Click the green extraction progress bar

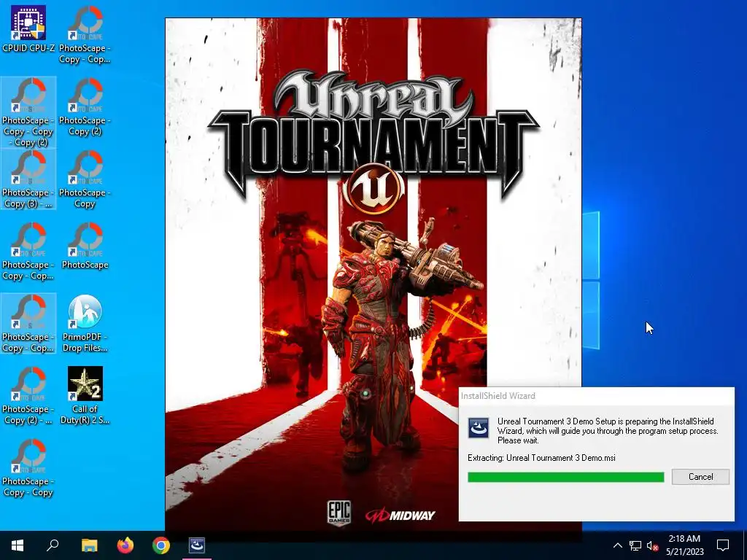pyautogui.click(x=565, y=477)
